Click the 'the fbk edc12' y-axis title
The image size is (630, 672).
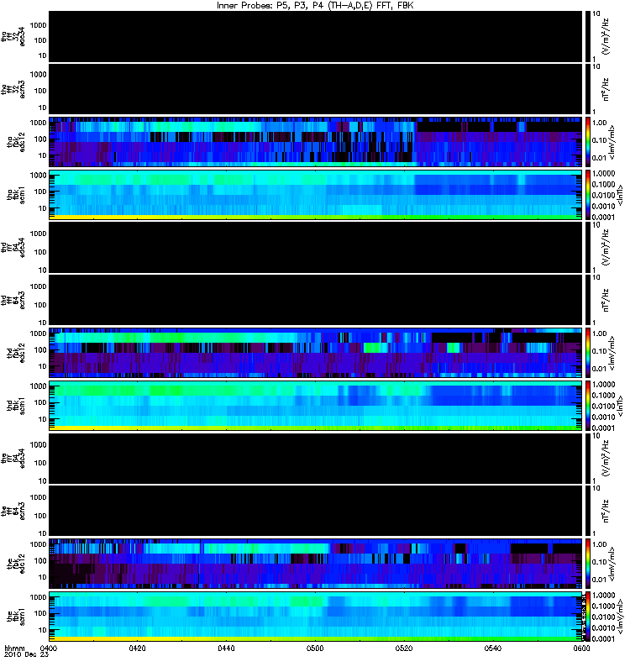(16, 563)
